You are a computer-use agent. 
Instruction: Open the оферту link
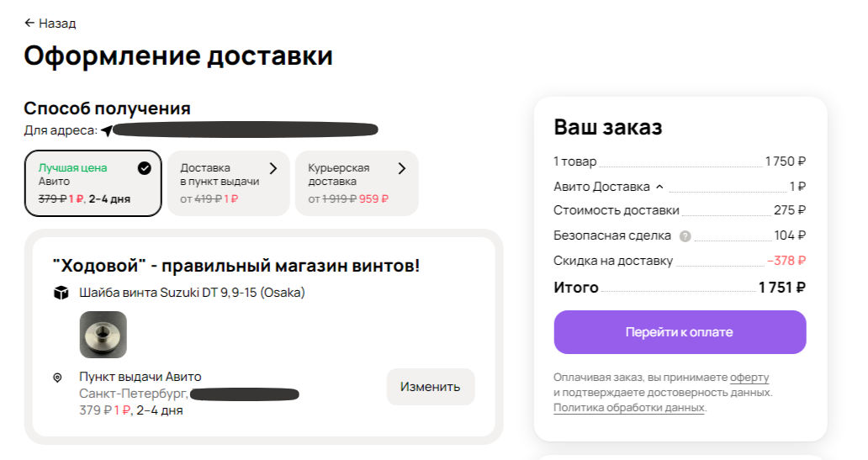point(749,378)
